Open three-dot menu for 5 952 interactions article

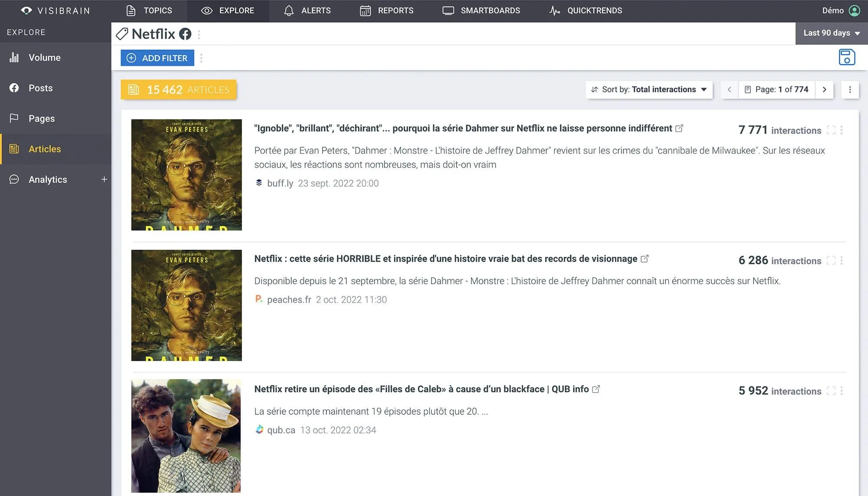coord(842,391)
